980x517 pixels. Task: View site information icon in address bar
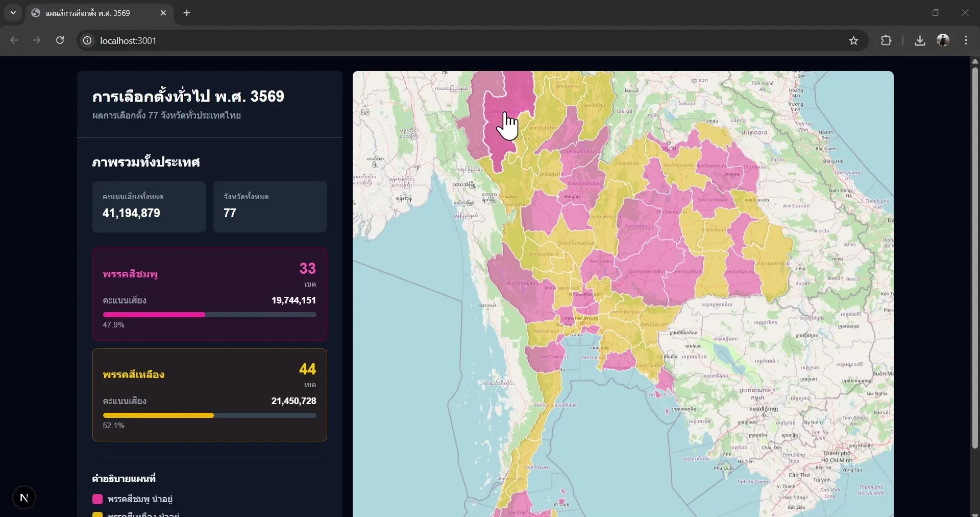(87, 40)
